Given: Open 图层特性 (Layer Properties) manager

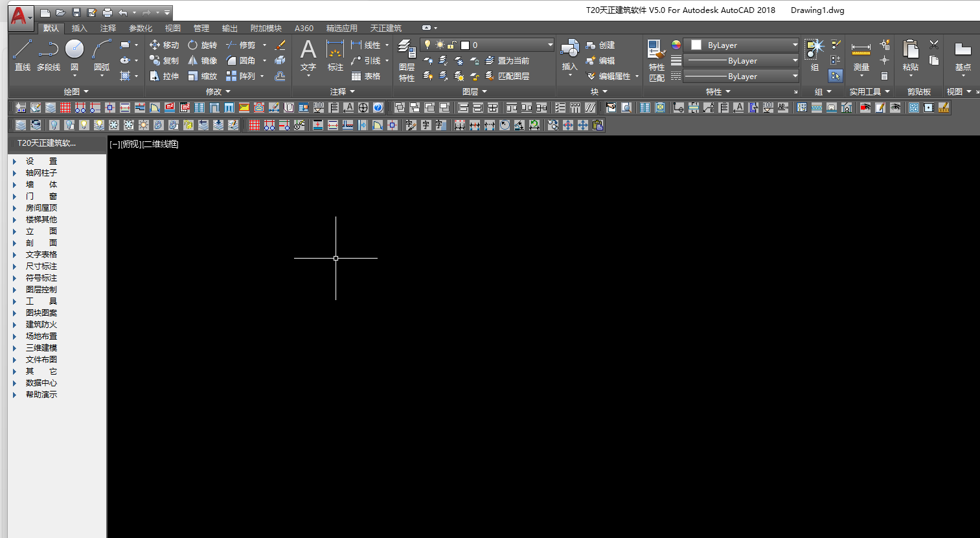Looking at the screenshot, I should (x=407, y=60).
